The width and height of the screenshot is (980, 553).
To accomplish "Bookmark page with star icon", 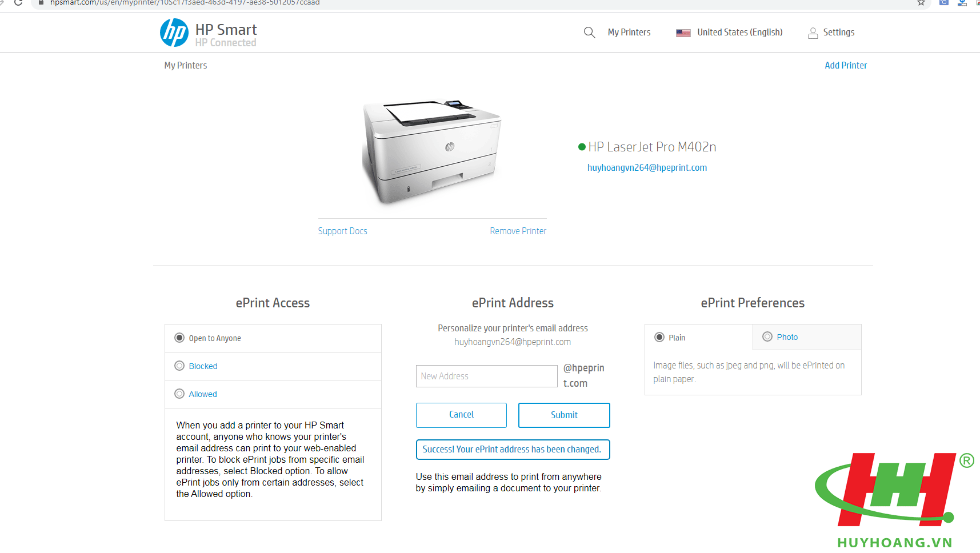I will pos(921,3).
